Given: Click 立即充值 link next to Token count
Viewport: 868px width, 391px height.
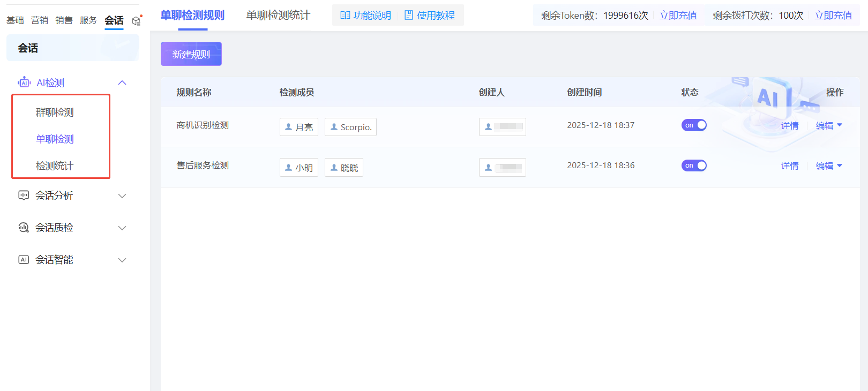Looking at the screenshot, I should tap(678, 16).
